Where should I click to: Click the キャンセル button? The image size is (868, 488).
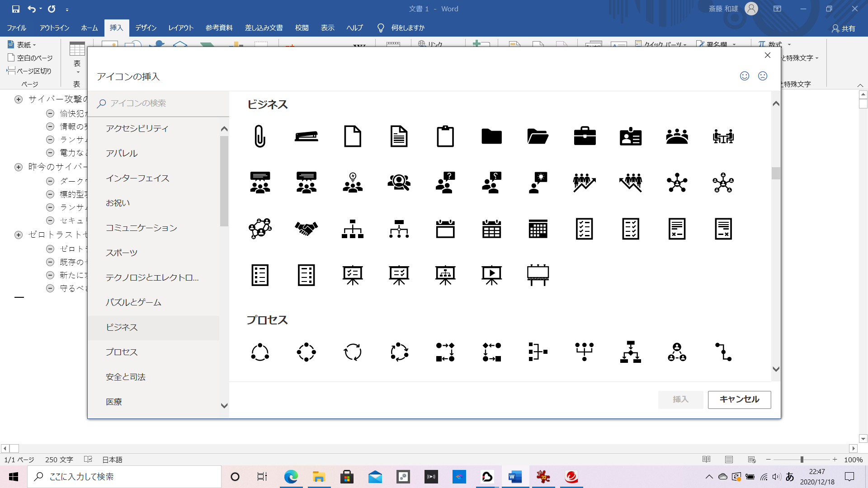739,399
